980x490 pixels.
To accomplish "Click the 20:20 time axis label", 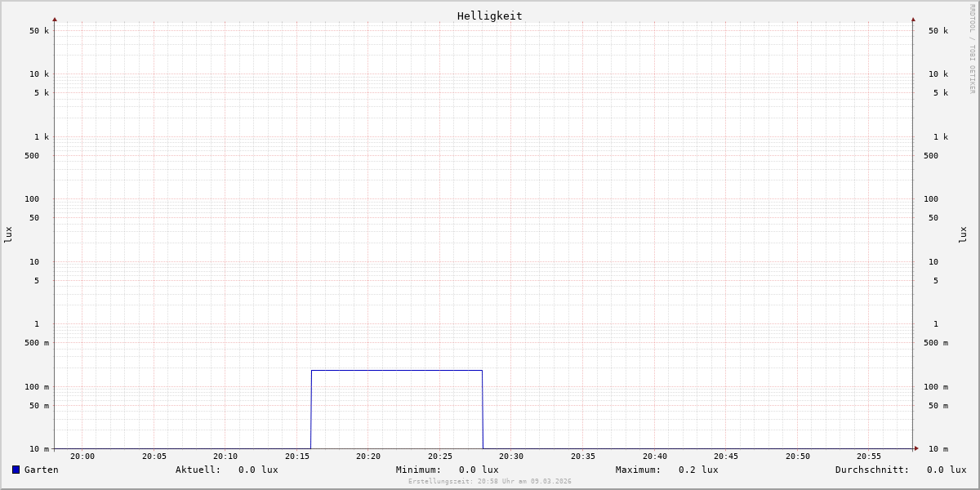I will click(x=368, y=457).
